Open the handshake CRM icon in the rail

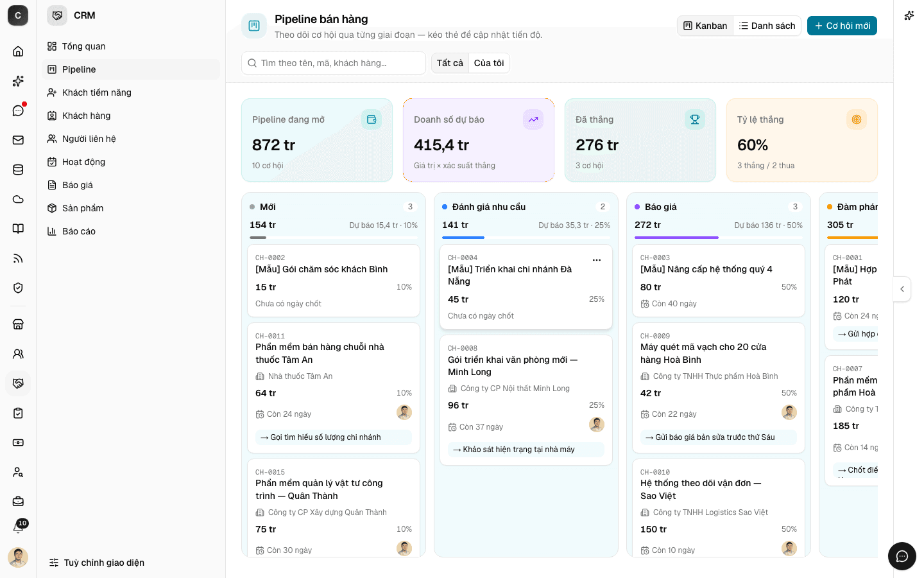pos(18,383)
